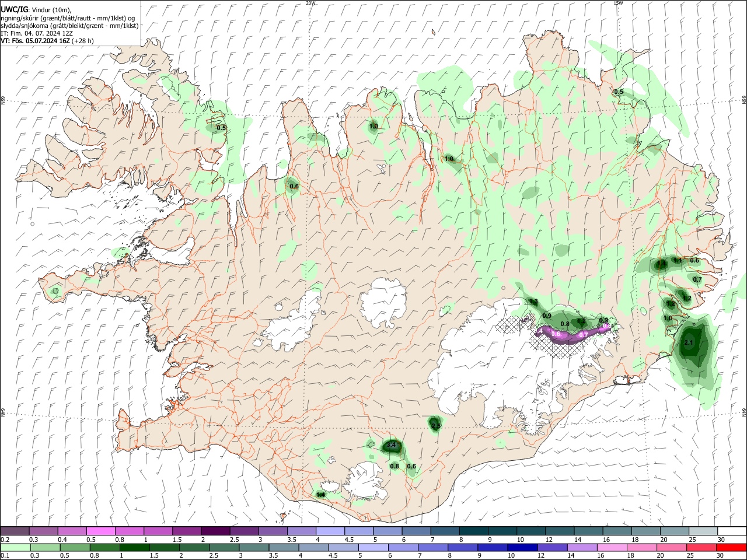747x560 pixels.
Task: Click the 3.4 rainfall value on the map
Action: 391,445
